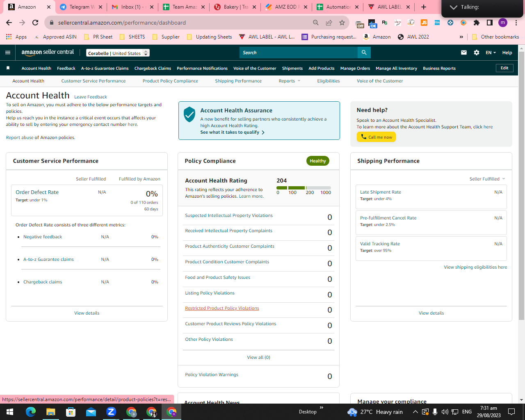Open Microsoft Edge from the taskbar
Image resolution: width=525 pixels, height=420 pixels.
coord(31,412)
